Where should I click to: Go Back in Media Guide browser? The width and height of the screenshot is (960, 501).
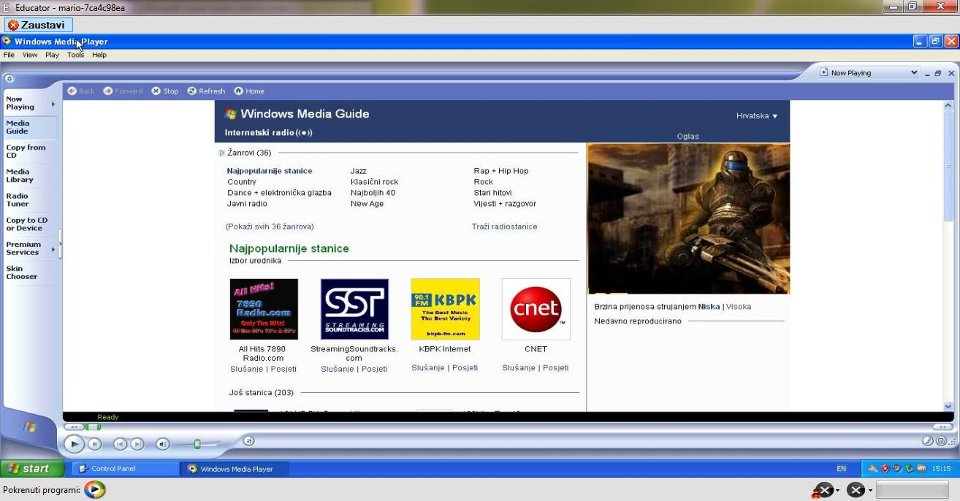click(x=81, y=91)
